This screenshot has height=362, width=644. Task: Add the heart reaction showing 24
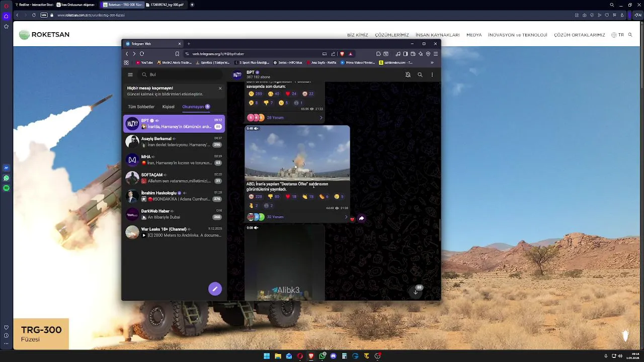pyautogui.click(x=291, y=94)
